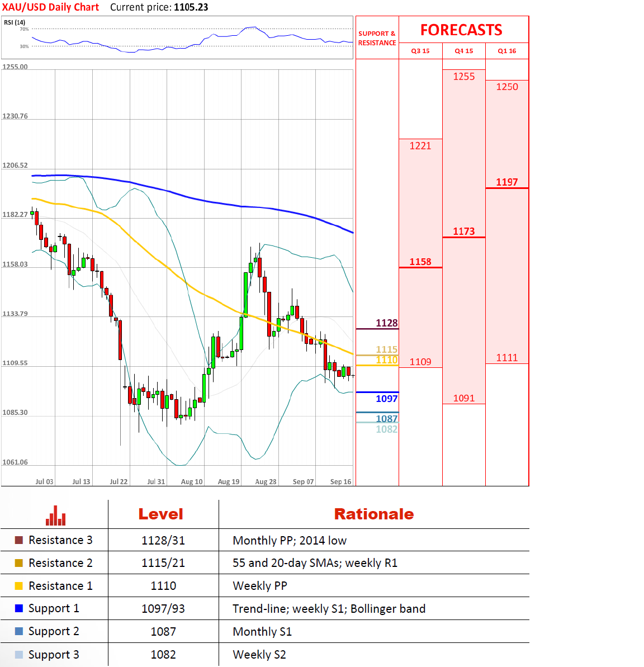Click the 'Jul 03' date axis label
This screenshot has width=644, height=667.
tap(44, 481)
